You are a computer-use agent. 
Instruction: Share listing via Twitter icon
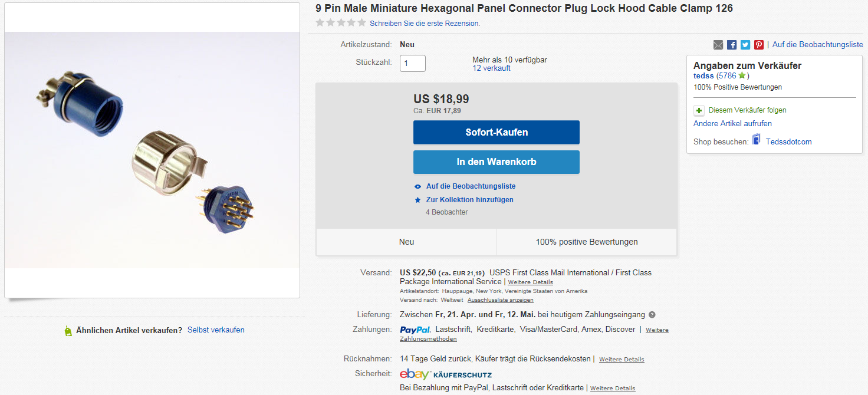[745, 45]
